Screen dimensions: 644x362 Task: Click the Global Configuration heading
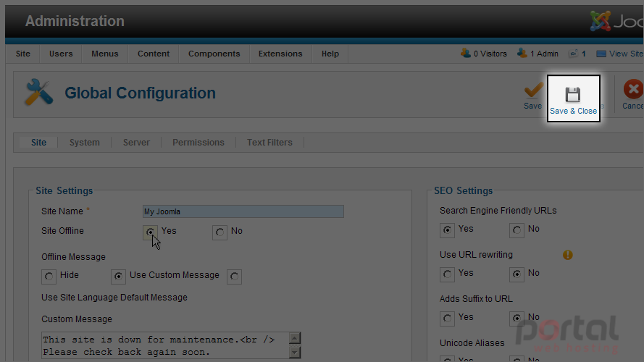coord(140,93)
